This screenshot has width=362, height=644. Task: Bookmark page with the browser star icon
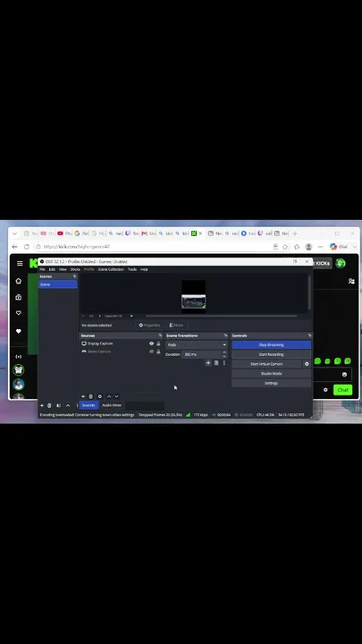[285, 247]
